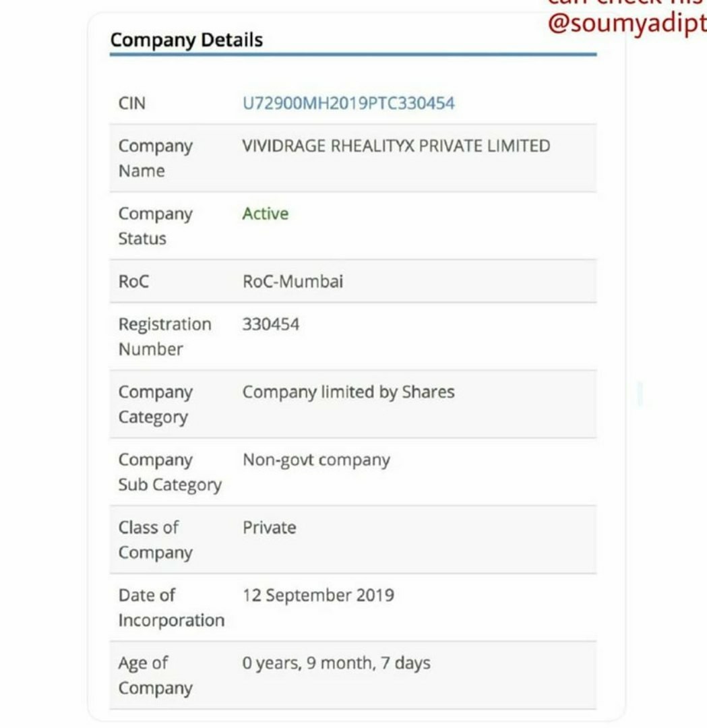The width and height of the screenshot is (707, 728).
Task: Click the Age of Company row label
Action: [x=156, y=675]
